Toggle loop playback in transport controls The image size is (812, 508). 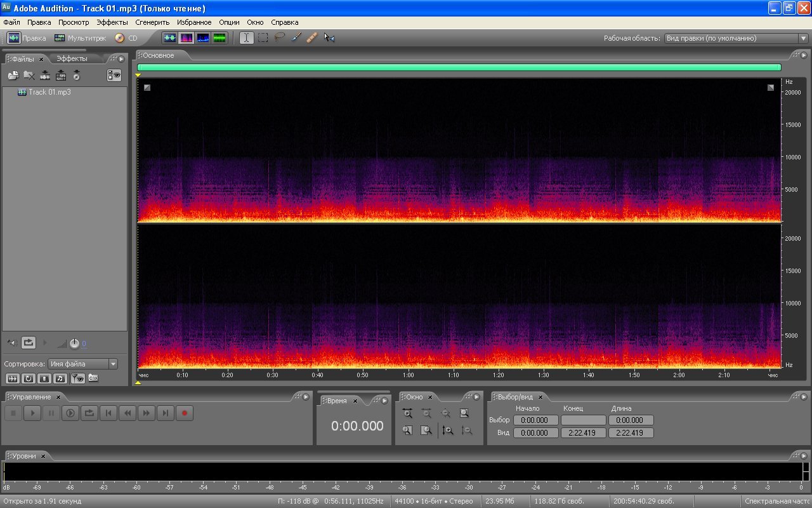click(x=89, y=413)
